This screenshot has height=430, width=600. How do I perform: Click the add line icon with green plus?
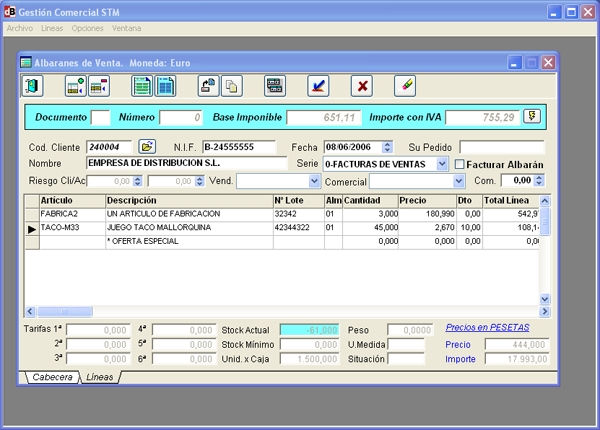(76, 86)
